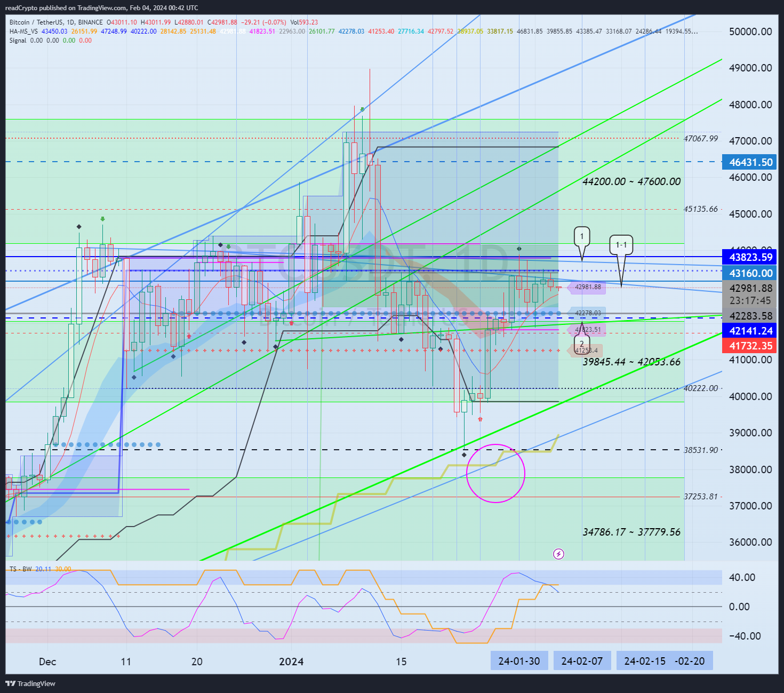Select the 24-01-30 date marker

[519, 661]
